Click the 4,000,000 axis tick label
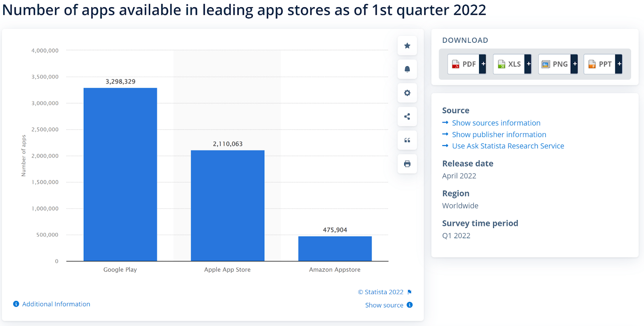The width and height of the screenshot is (644, 326). click(45, 50)
